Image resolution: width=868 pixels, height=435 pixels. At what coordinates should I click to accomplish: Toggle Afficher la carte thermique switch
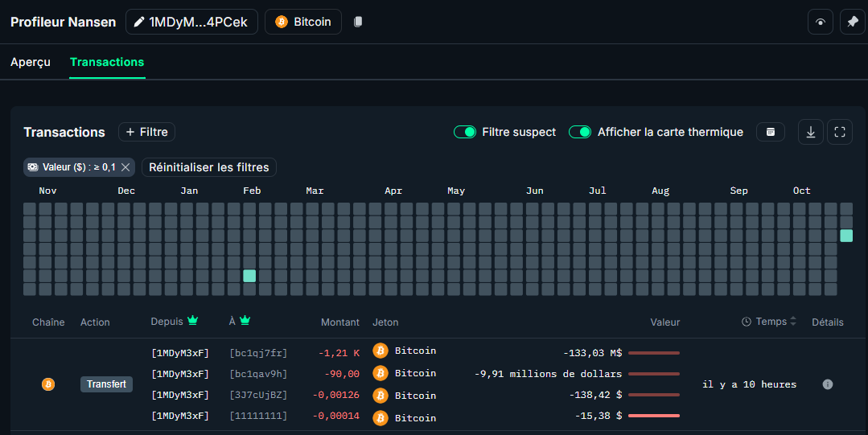click(580, 132)
